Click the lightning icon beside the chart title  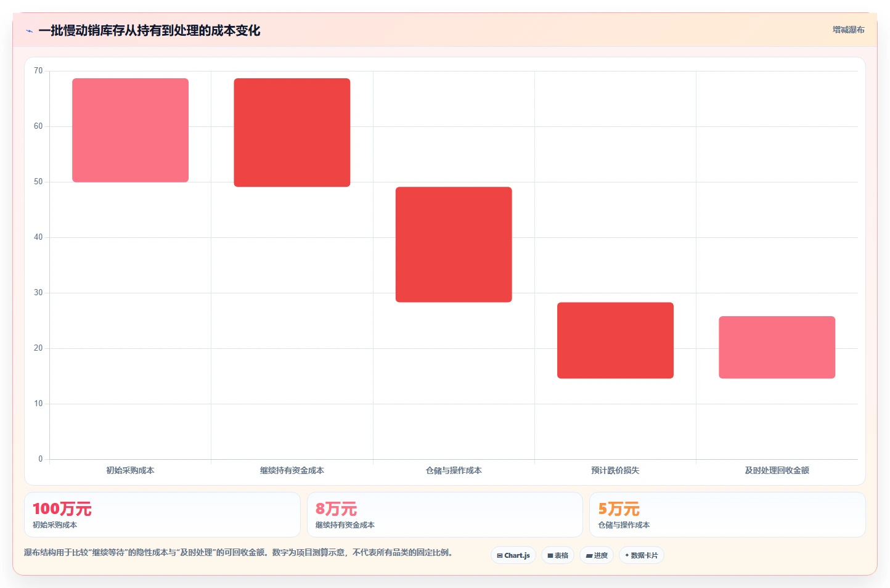30,31
